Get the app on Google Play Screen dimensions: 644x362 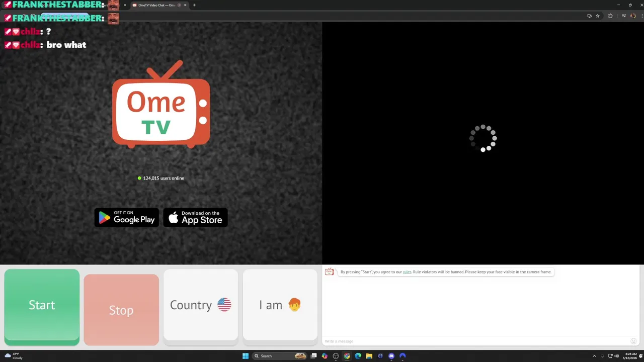tap(127, 218)
